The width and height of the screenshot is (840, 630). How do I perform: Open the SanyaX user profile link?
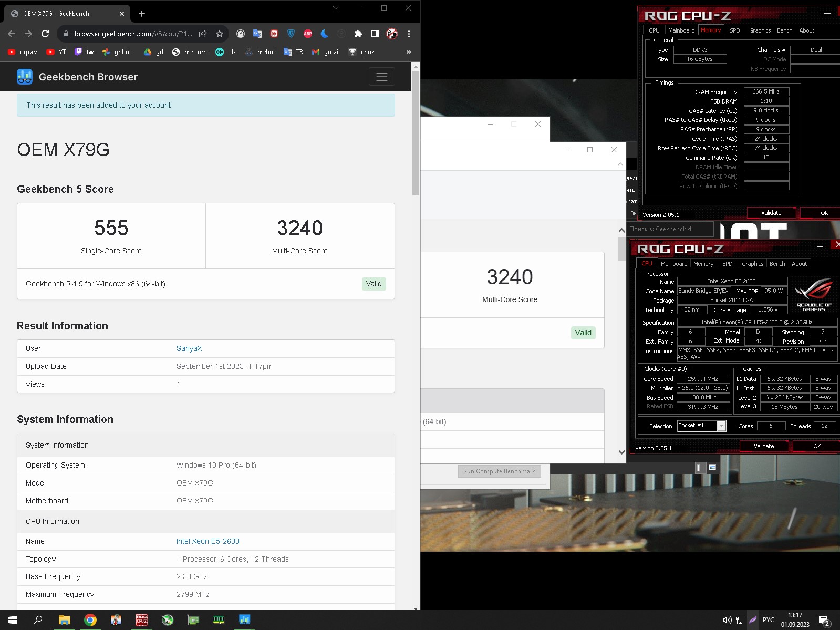coord(189,348)
